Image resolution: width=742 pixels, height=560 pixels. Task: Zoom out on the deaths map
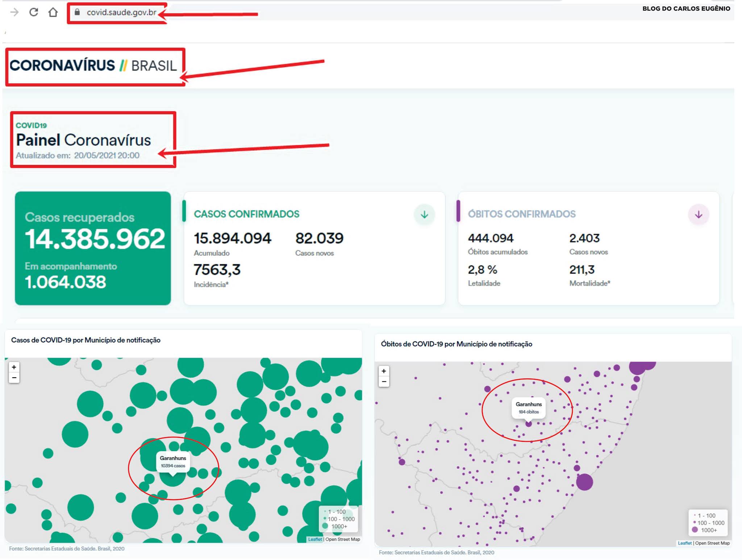pos(384,382)
